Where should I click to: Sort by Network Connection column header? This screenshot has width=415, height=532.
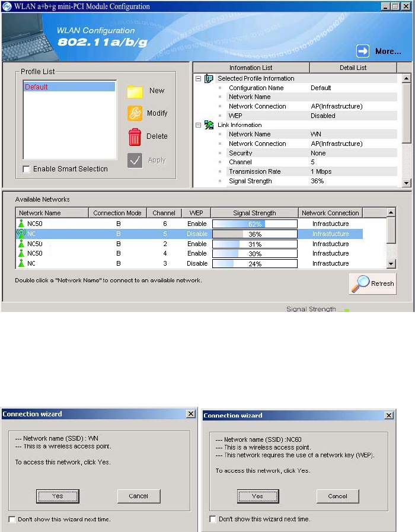(331, 213)
